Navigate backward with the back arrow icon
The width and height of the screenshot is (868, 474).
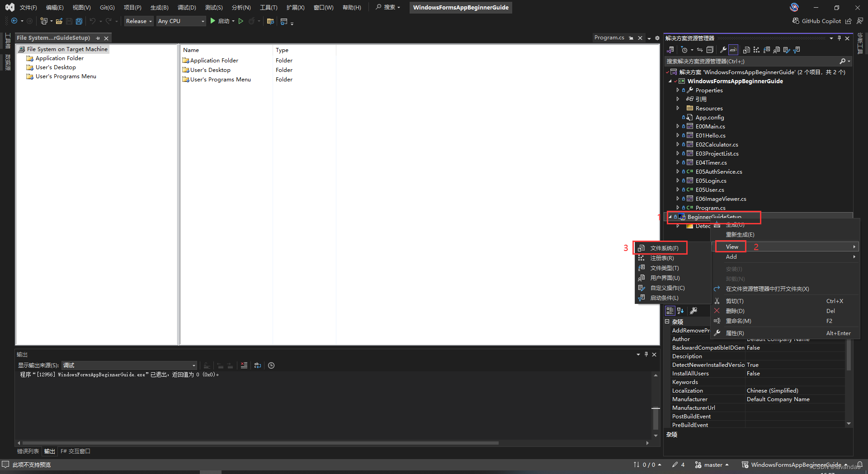14,21
